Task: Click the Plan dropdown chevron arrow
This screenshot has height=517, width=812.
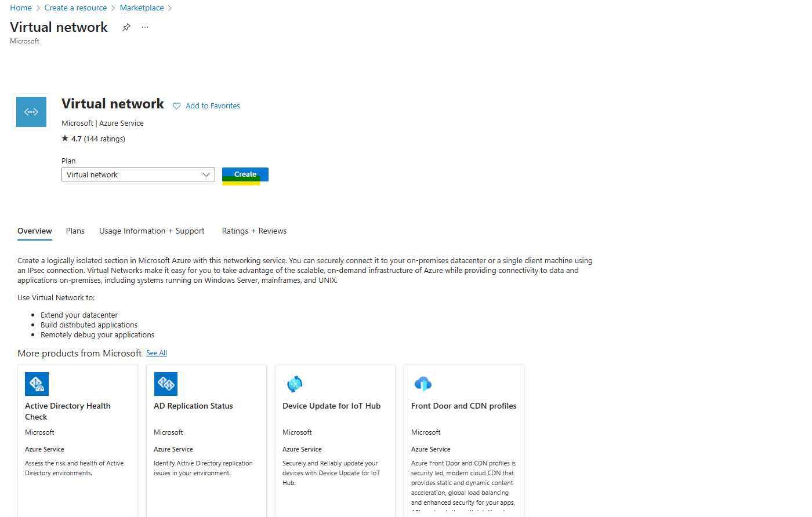Action: tap(206, 174)
